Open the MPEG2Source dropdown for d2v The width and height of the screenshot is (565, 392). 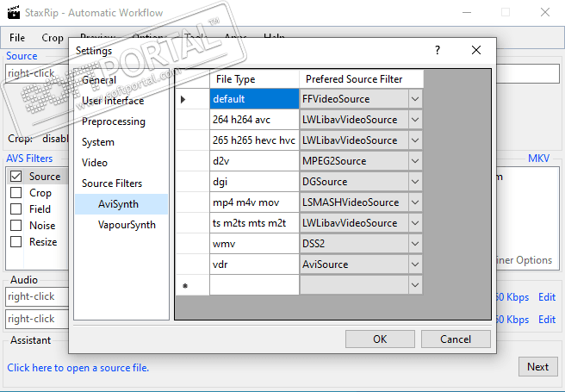[x=415, y=161]
